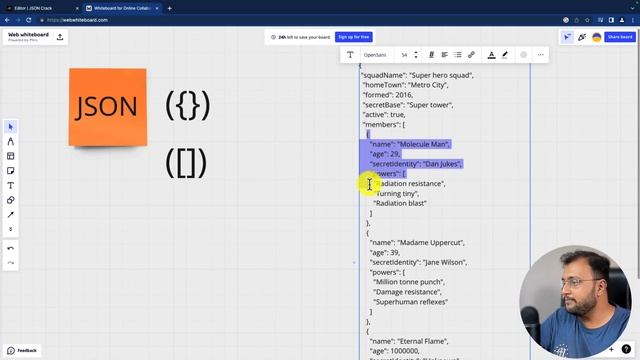The height and width of the screenshot is (360, 640).
Task: Click the "Superhuman reflexes" text line
Action: pyautogui.click(x=411, y=302)
